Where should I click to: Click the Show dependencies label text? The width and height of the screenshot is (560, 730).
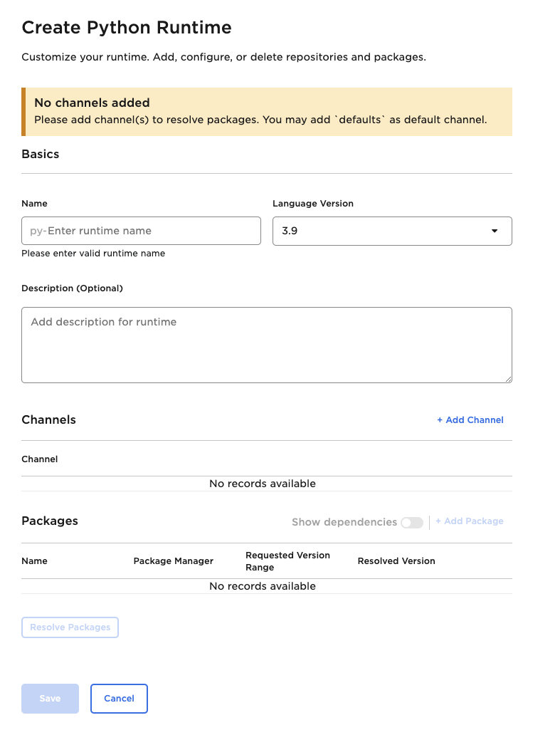point(344,522)
